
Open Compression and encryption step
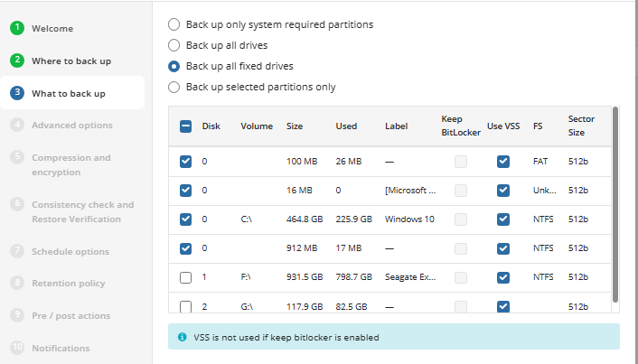click(x=71, y=164)
